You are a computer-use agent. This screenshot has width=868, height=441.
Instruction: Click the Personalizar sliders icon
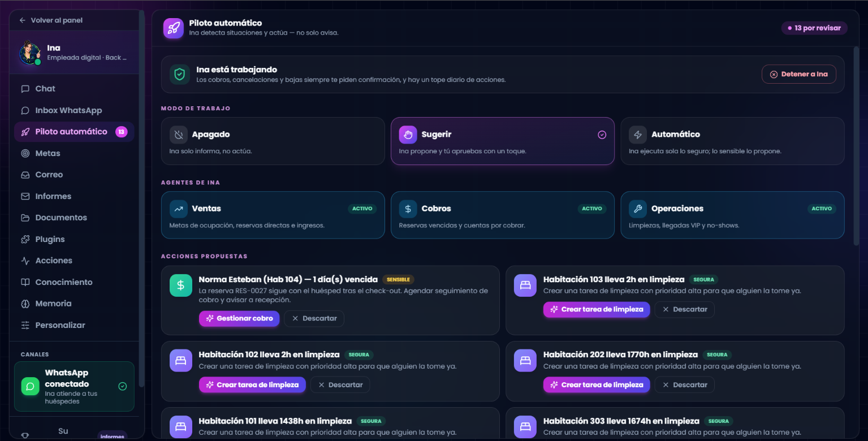pyautogui.click(x=25, y=325)
